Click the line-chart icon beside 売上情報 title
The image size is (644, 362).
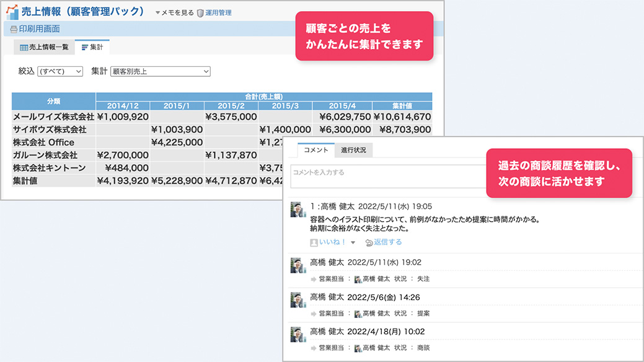[x=11, y=11]
